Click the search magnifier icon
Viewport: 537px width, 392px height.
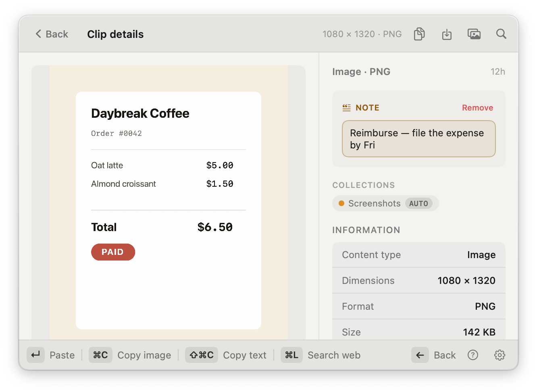tap(501, 34)
